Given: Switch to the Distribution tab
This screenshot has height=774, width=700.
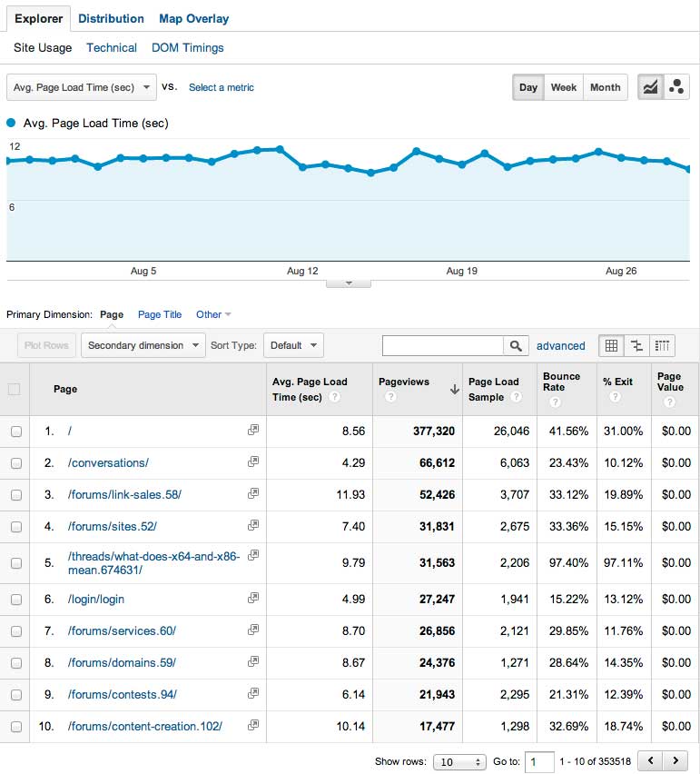Looking at the screenshot, I should (111, 18).
